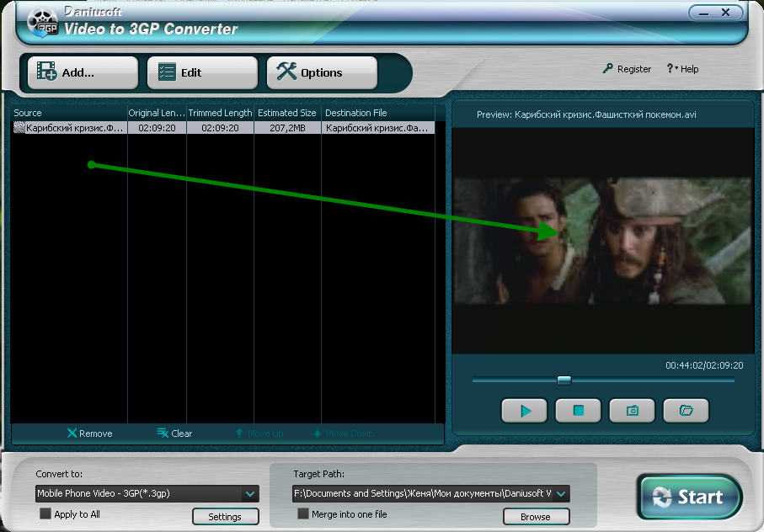Click the trimmed length 02:09:20 cell

click(x=220, y=128)
